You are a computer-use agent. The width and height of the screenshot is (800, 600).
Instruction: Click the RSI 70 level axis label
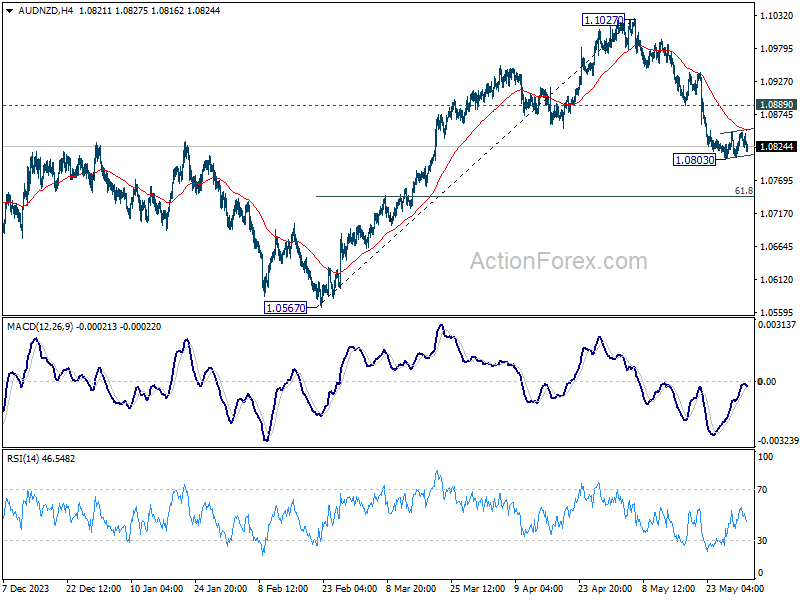(762, 490)
